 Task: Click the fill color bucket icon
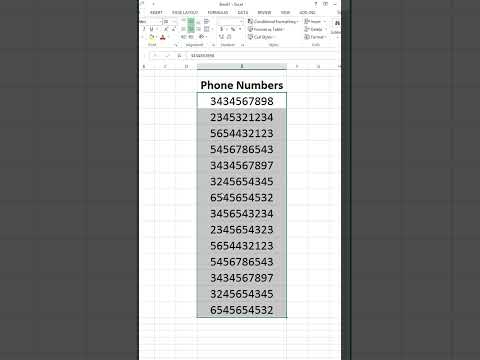tap(151, 37)
